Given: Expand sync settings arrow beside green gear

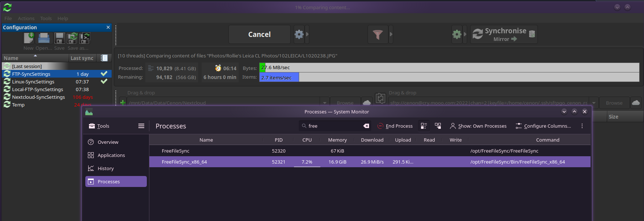Looking at the screenshot, I should click(x=465, y=34).
